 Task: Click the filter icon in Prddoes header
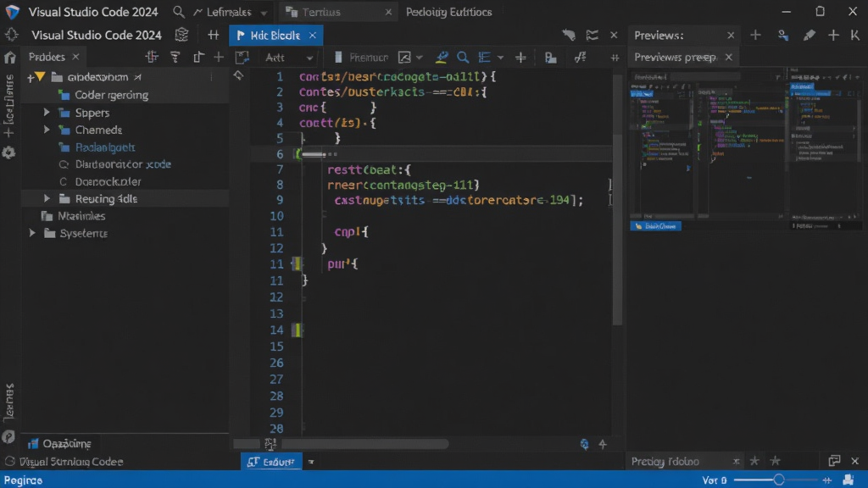(175, 57)
